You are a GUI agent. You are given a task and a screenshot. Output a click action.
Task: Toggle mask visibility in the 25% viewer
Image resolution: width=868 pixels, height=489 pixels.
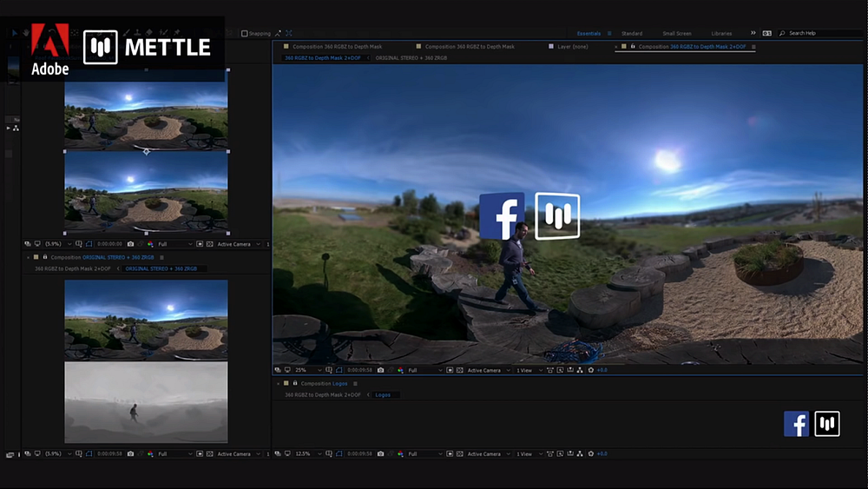click(339, 370)
